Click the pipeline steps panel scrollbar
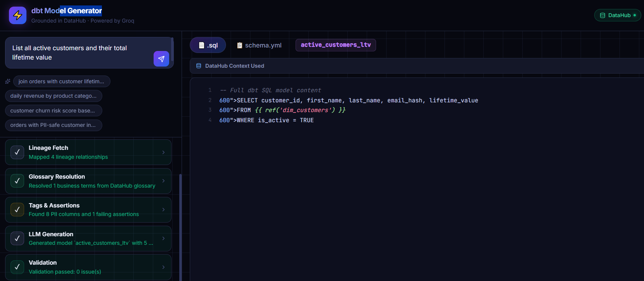The image size is (644, 281). (180, 227)
